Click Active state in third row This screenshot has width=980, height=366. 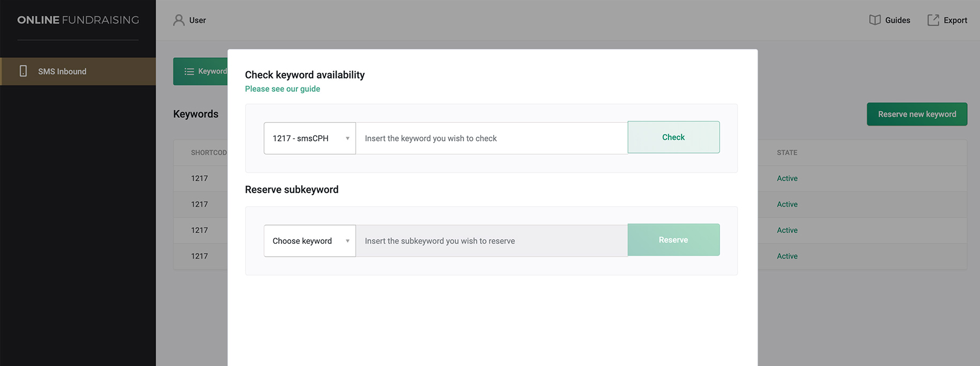[787, 230]
